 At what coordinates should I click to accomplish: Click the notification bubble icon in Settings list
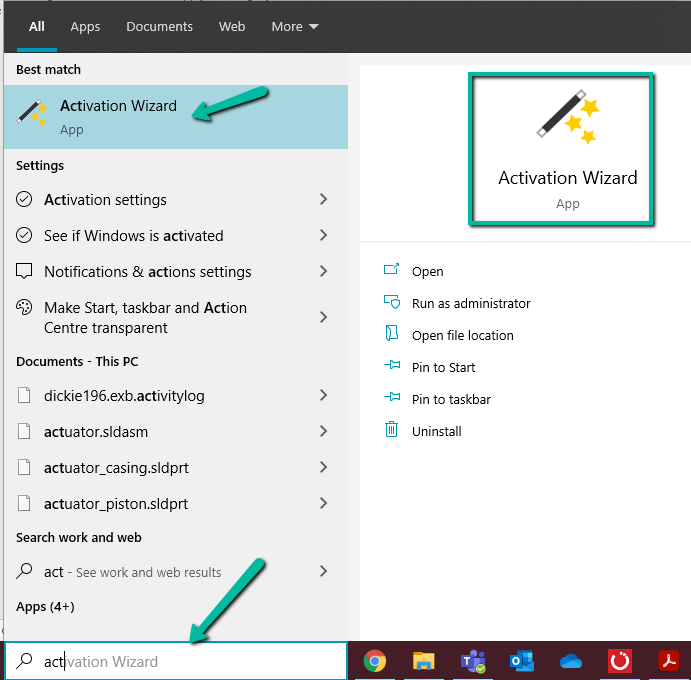coord(24,271)
